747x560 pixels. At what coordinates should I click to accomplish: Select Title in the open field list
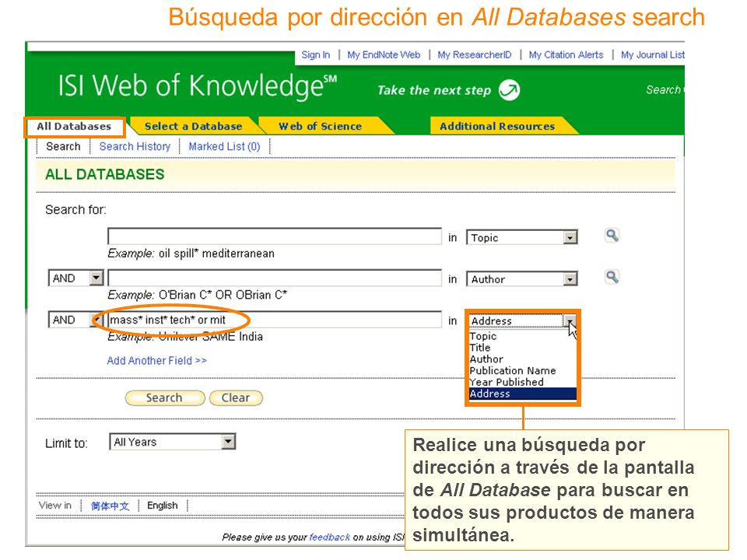[480, 348]
